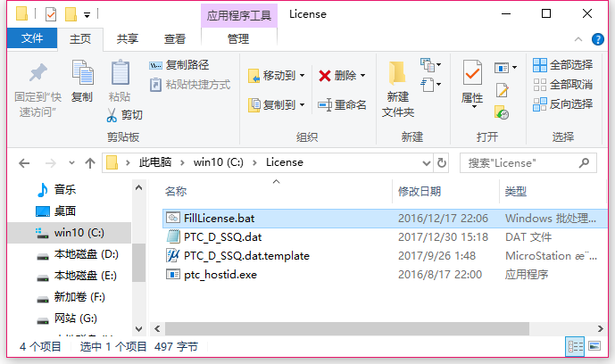Click the scissors Cut icon
Viewport: 615px width, 364px height.
pos(112,115)
